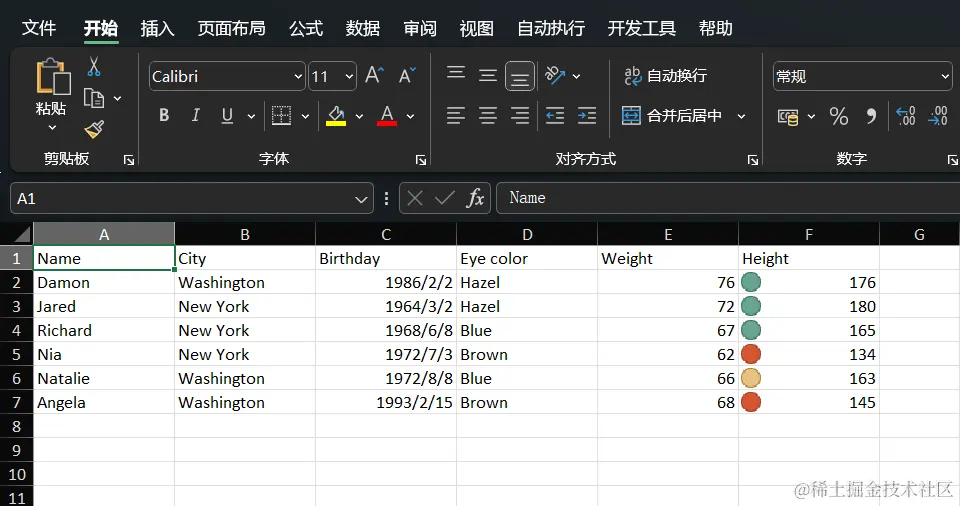Cut selection with the scissors icon

(94, 66)
